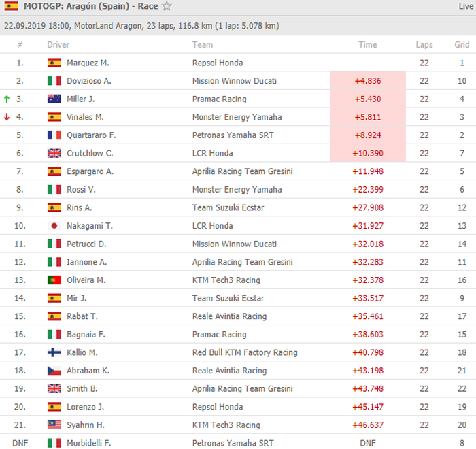Click the Australian flag next to Miller J.
The image size is (476, 449).
click(54, 99)
